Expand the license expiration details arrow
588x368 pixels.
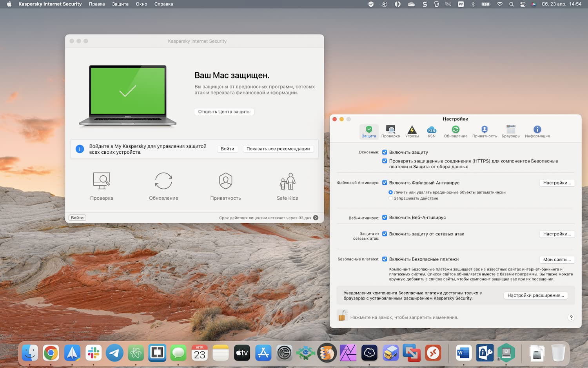[316, 217]
